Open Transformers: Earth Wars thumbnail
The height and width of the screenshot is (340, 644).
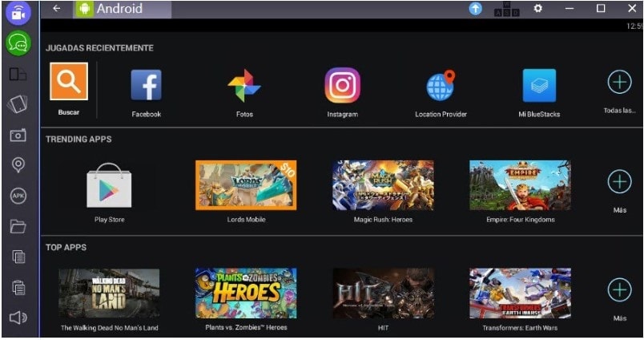coord(520,293)
